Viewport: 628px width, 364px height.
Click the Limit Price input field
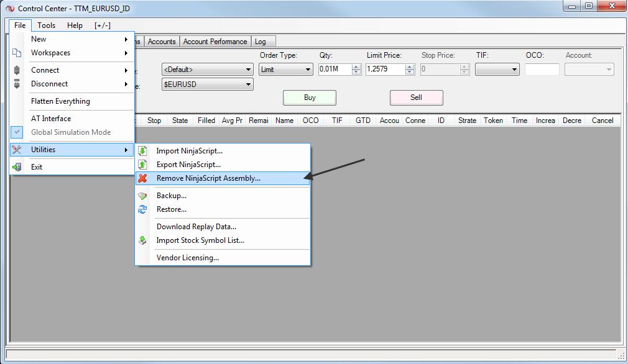(386, 69)
